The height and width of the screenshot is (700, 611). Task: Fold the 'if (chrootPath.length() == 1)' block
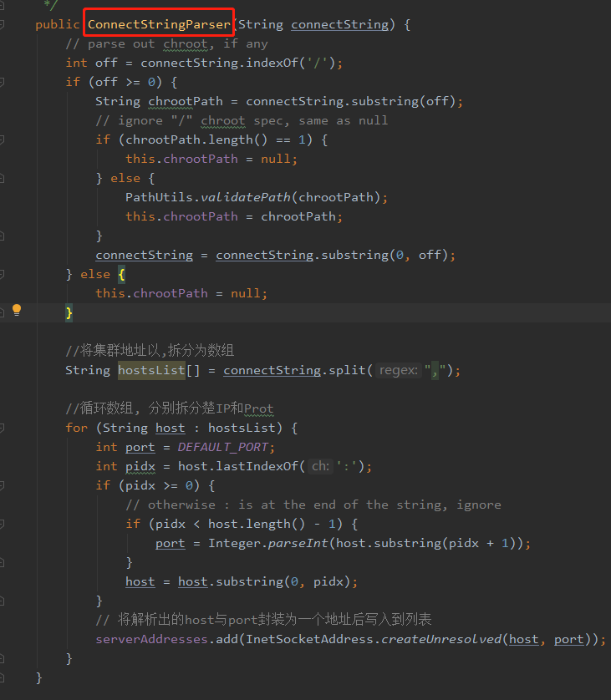pyautogui.click(x=2, y=139)
